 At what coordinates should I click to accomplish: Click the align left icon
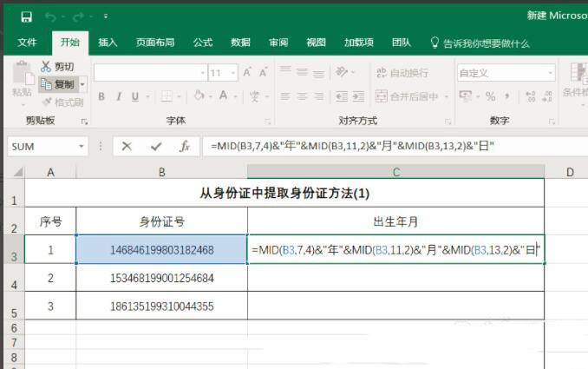tap(285, 96)
